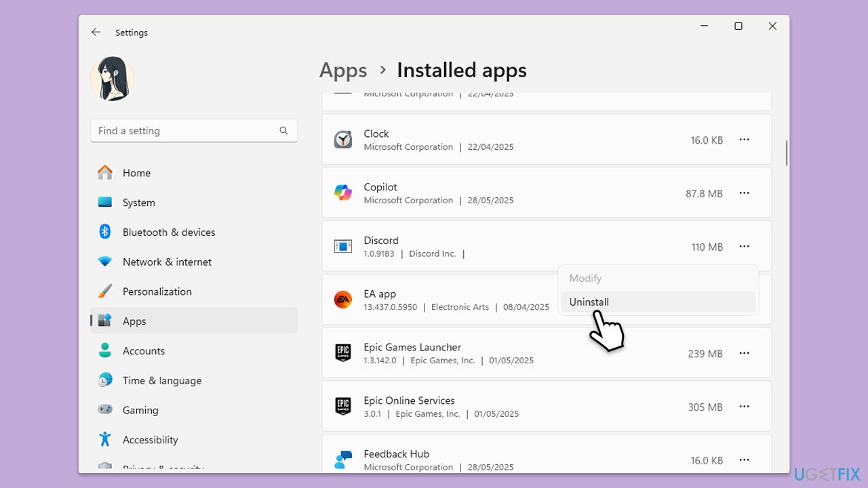Screen dimensions: 868x488
Task: Open Bluetooth & devices settings
Action: (x=168, y=232)
